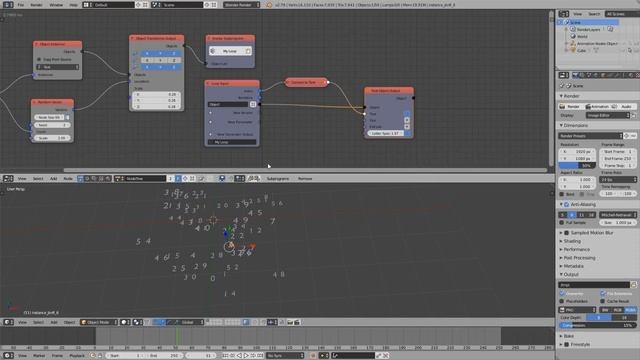The height and width of the screenshot is (360, 640).
Task: Expand the Post Processing panel
Action: 579,258
